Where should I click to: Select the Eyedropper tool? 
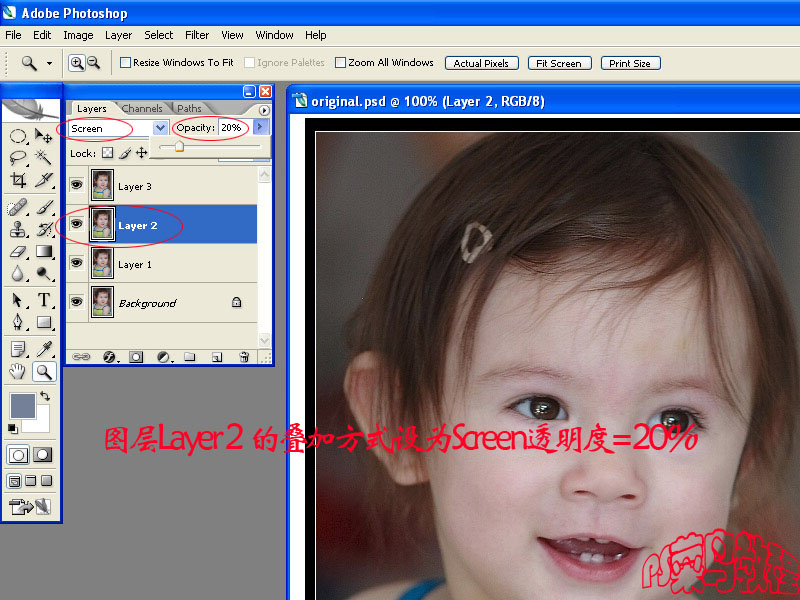43,349
